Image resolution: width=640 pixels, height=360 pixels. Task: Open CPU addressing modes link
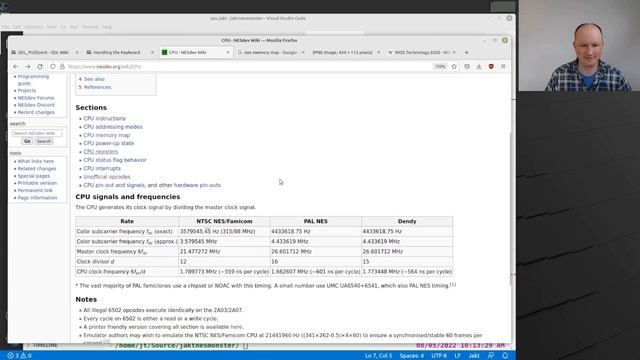113,127
